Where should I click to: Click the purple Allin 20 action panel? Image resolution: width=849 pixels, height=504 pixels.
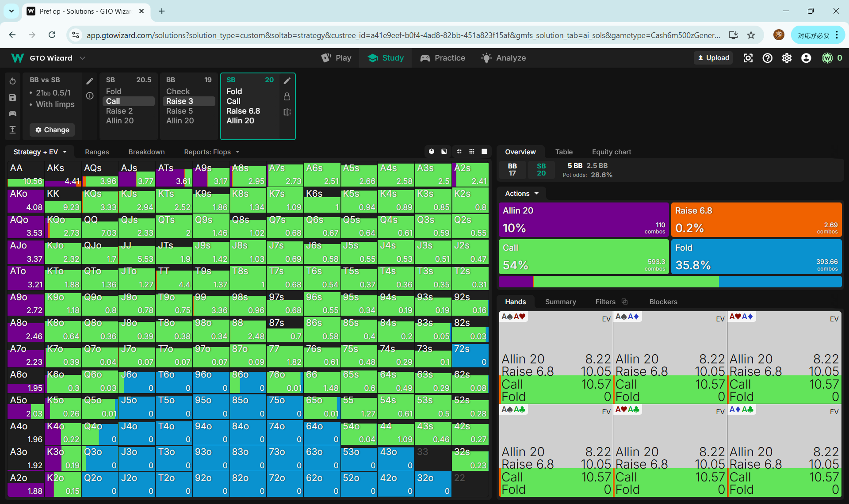583,220
